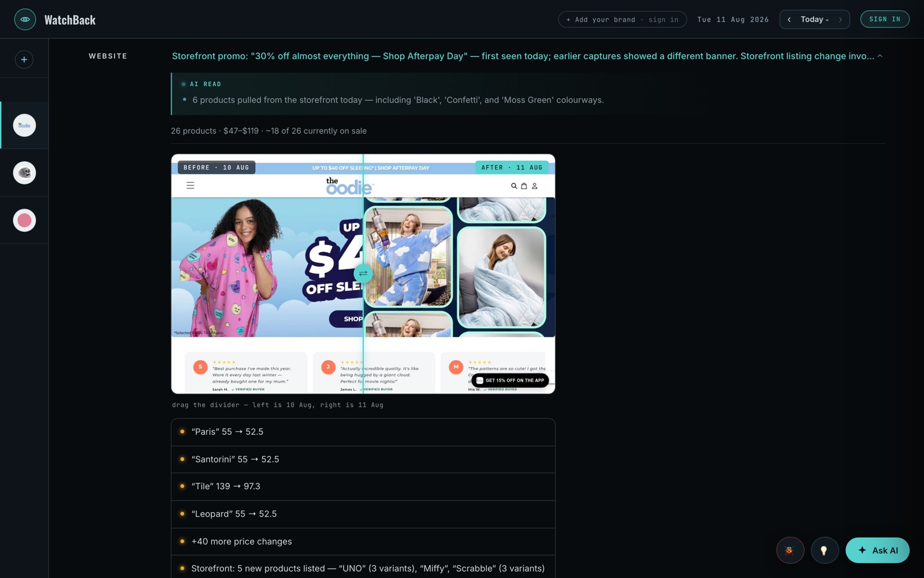
Task: Click GET 15% OFF ON THE APP badge
Action: pyautogui.click(x=510, y=380)
